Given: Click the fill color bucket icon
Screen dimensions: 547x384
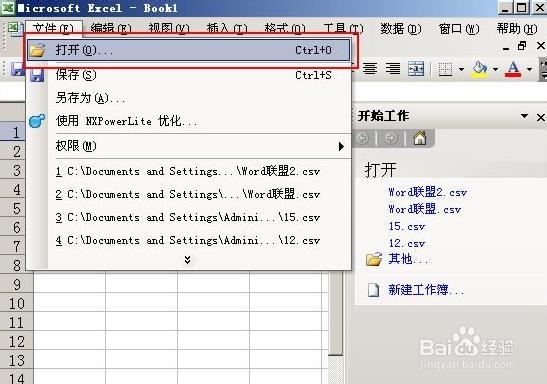Looking at the screenshot, I should tap(480, 69).
